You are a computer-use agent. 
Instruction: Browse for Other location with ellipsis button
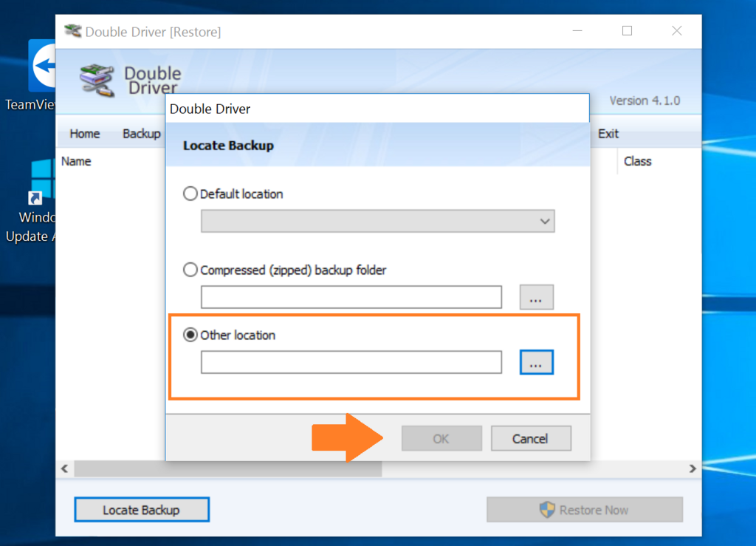click(x=536, y=362)
